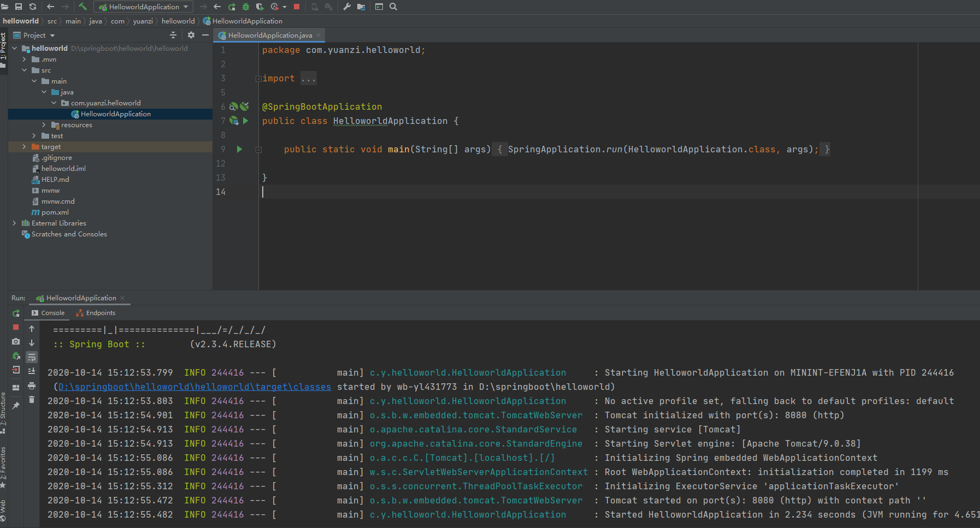Click the Dump Threads camera icon
Image resolution: width=980 pixels, height=528 pixels.
(x=16, y=341)
